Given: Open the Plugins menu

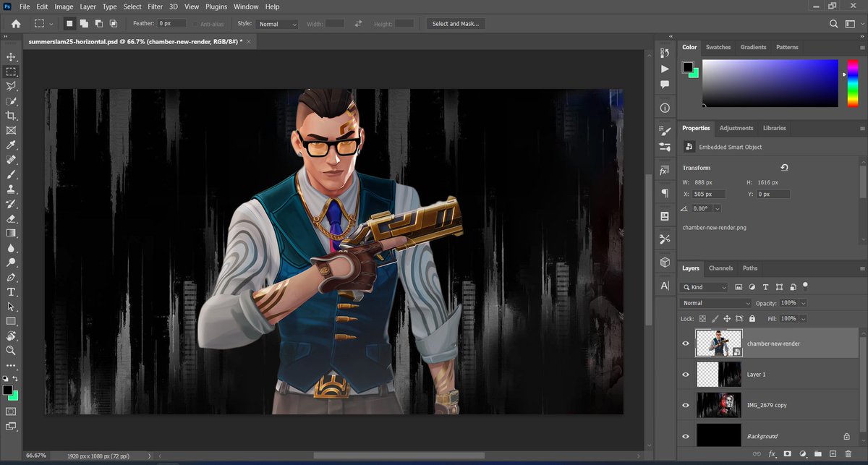Looking at the screenshot, I should [x=216, y=7].
